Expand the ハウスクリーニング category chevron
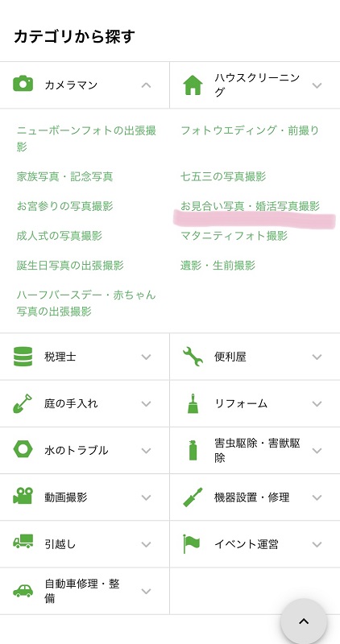This screenshot has height=644, width=340. 317,85
